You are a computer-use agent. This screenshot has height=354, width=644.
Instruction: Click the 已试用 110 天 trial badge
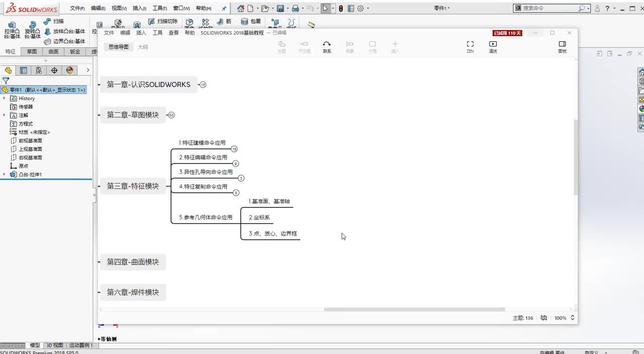click(x=508, y=33)
